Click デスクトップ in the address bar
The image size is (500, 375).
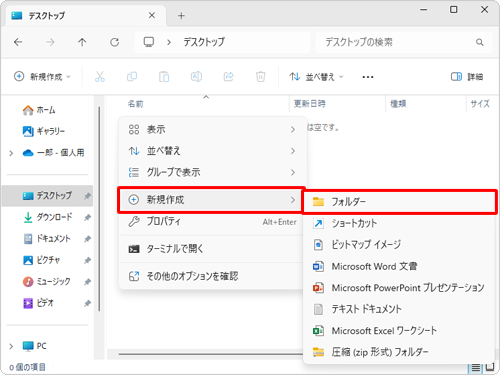204,42
